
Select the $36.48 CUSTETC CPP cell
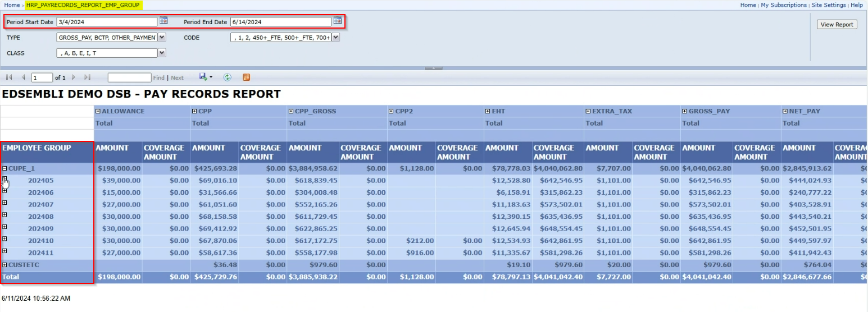click(215, 265)
